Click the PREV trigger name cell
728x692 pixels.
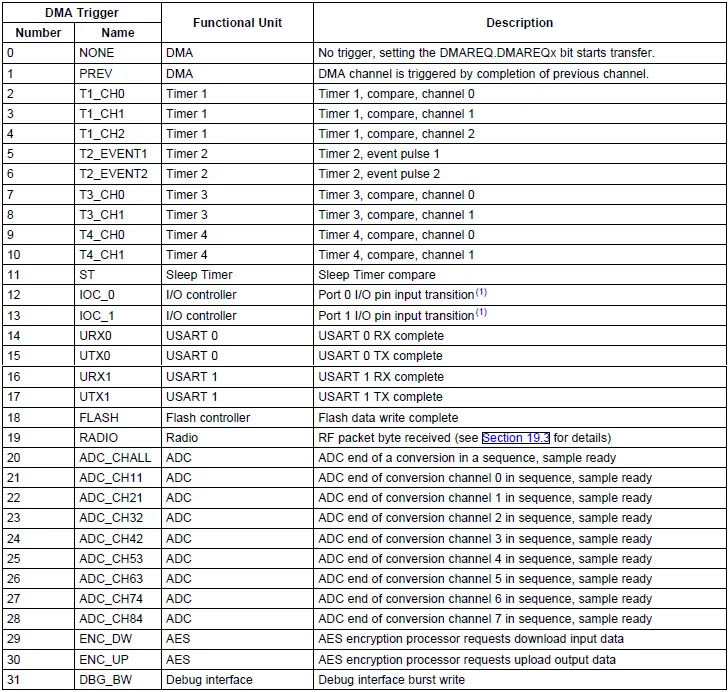pos(118,73)
